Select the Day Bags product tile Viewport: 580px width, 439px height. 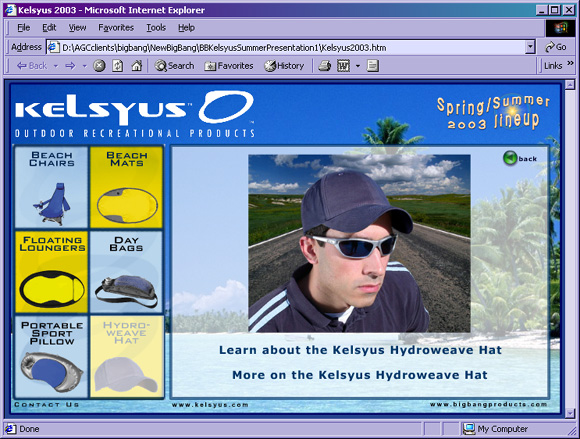[x=127, y=272]
